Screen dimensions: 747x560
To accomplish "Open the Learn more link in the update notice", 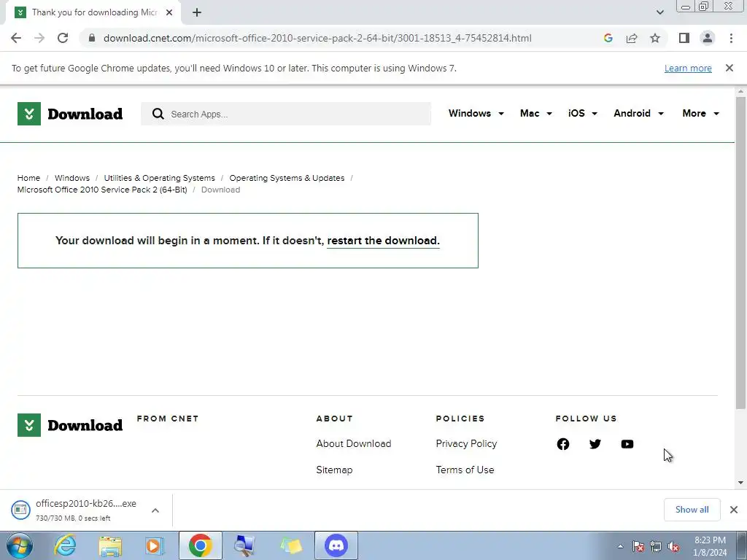I will pos(688,68).
